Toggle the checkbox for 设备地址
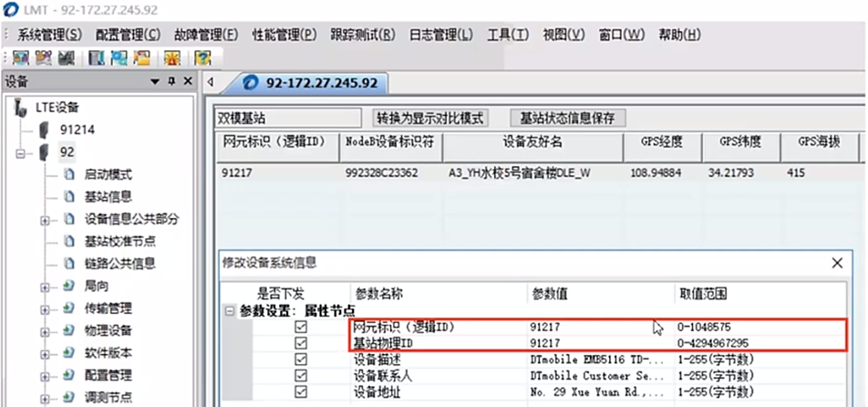This screenshot has height=407, width=868. coord(301,392)
